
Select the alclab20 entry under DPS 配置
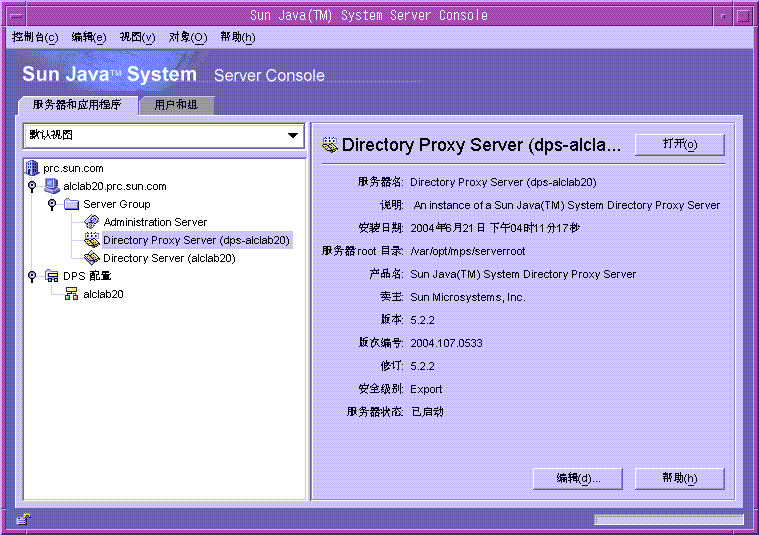pos(103,294)
